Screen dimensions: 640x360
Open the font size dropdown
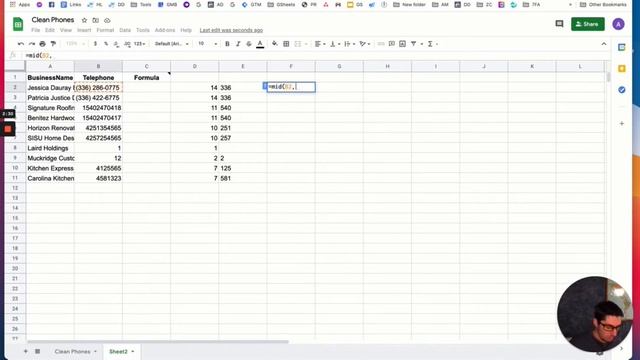[x=207, y=44]
